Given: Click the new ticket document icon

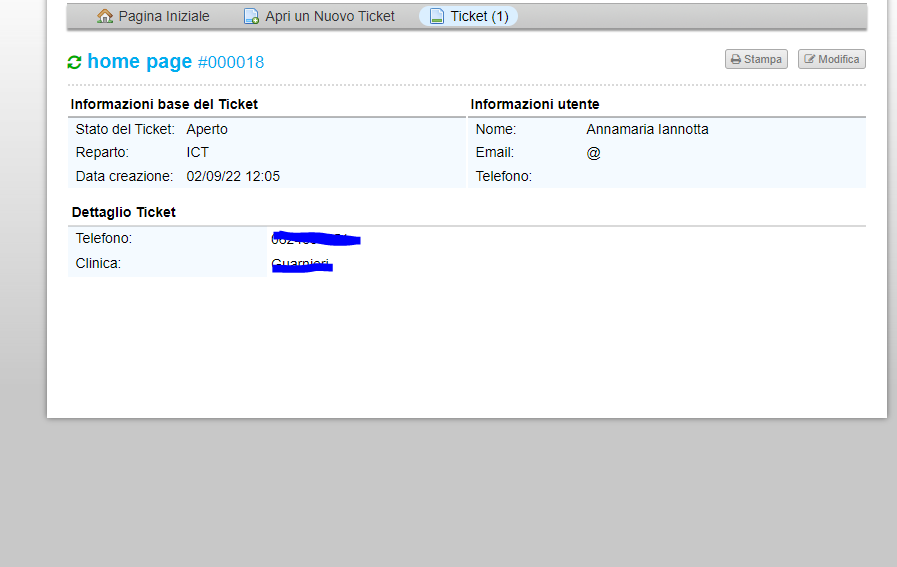Looking at the screenshot, I should point(252,16).
